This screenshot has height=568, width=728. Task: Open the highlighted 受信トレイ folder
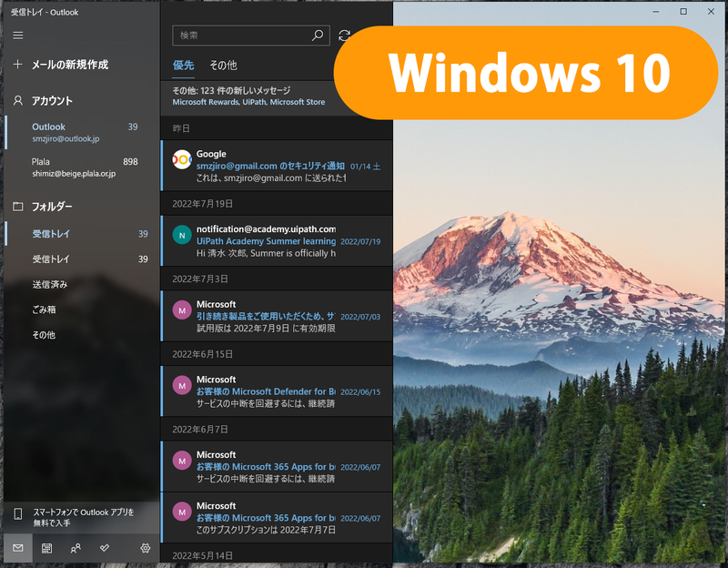coord(82,234)
